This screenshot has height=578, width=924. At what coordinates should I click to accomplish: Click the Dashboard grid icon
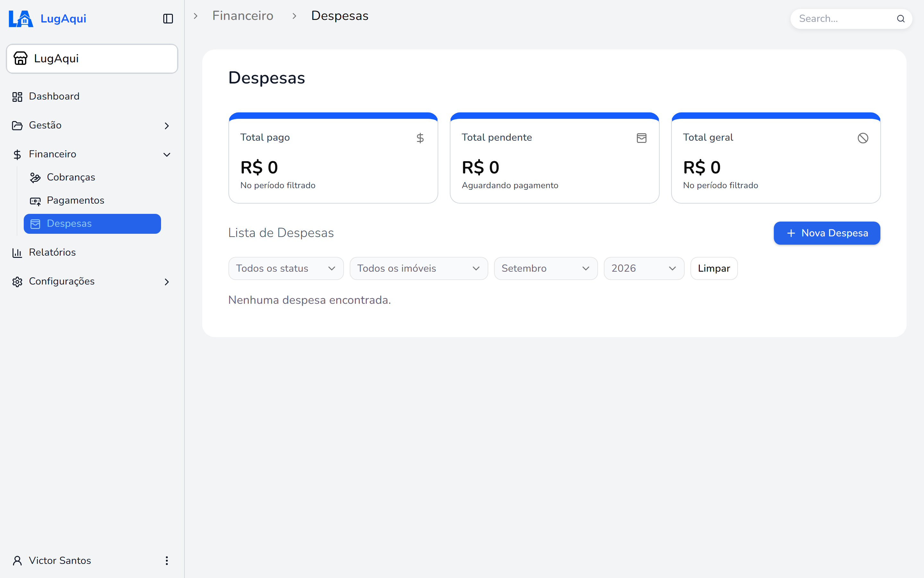point(17,97)
